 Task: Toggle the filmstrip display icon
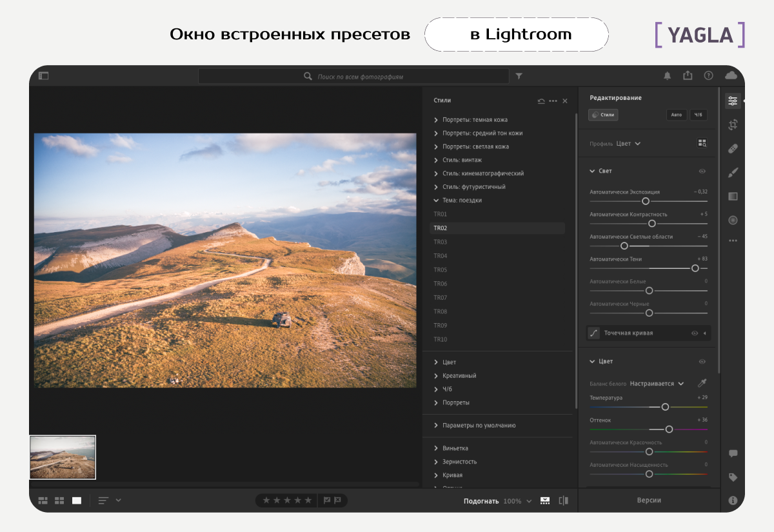coord(545,500)
